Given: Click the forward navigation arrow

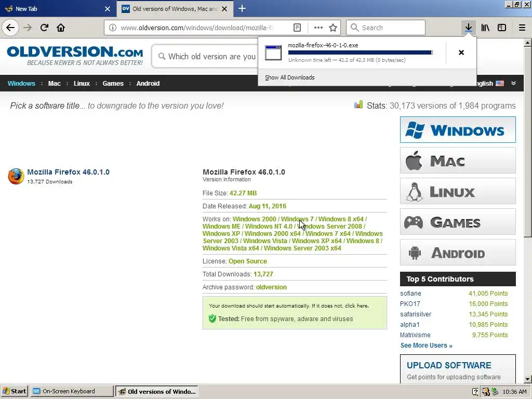Looking at the screenshot, I should tap(28, 28).
